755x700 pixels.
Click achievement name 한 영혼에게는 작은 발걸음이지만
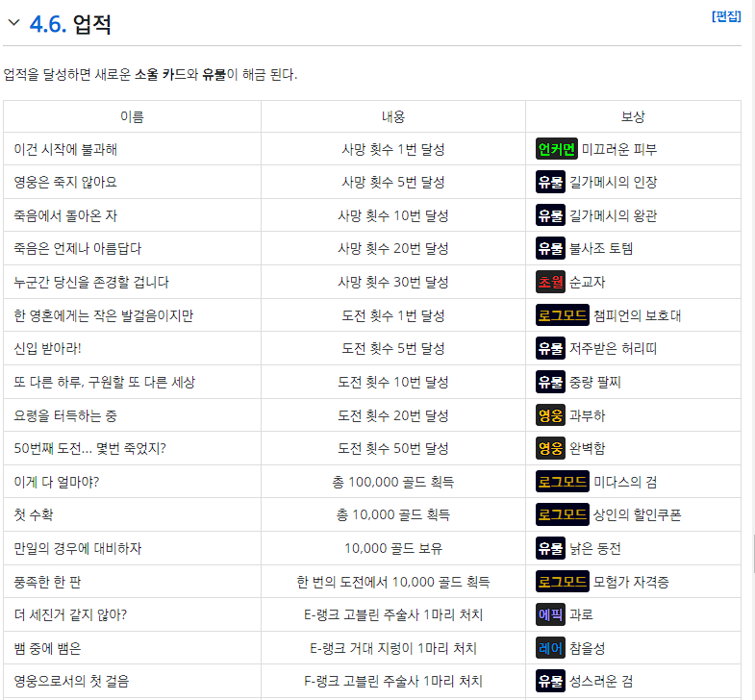104,315
